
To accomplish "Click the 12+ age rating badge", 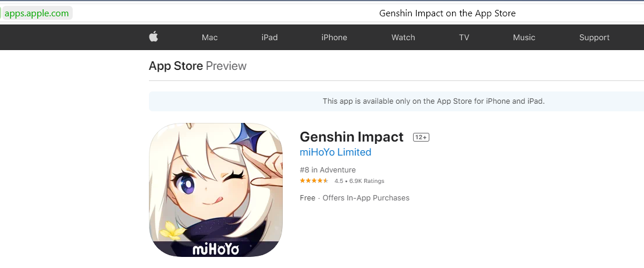I will click(x=421, y=137).
